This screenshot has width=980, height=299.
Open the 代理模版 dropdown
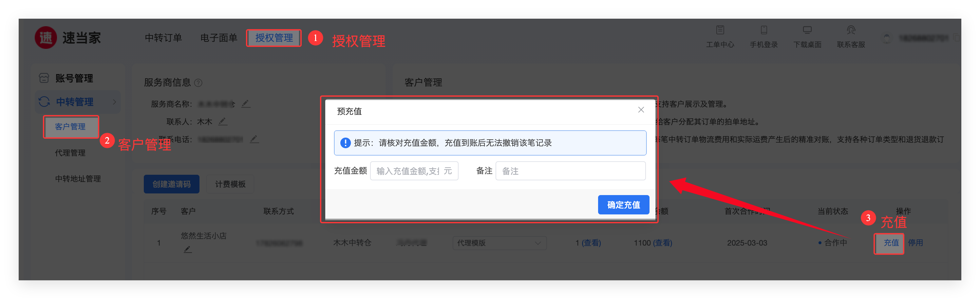(x=499, y=243)
